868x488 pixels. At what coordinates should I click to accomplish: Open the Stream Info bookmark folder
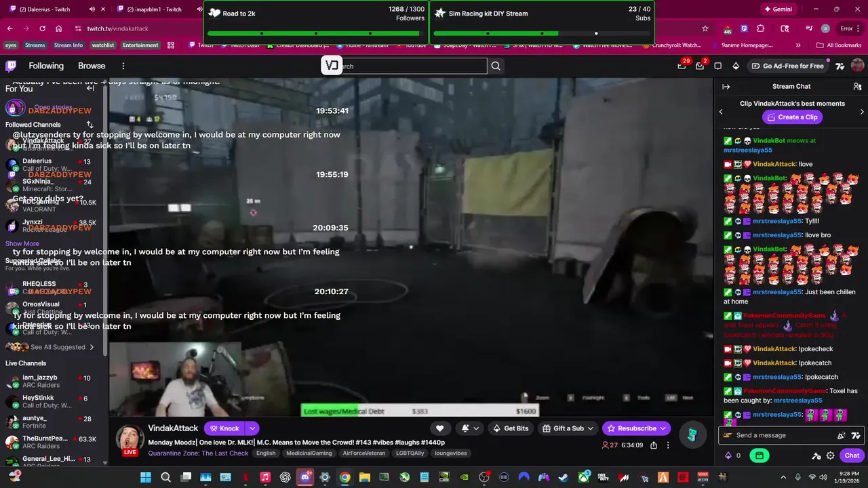point(68,45)
